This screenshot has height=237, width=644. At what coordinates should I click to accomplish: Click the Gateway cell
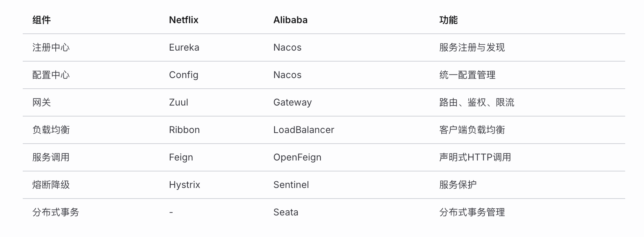(x=292, y=102)
